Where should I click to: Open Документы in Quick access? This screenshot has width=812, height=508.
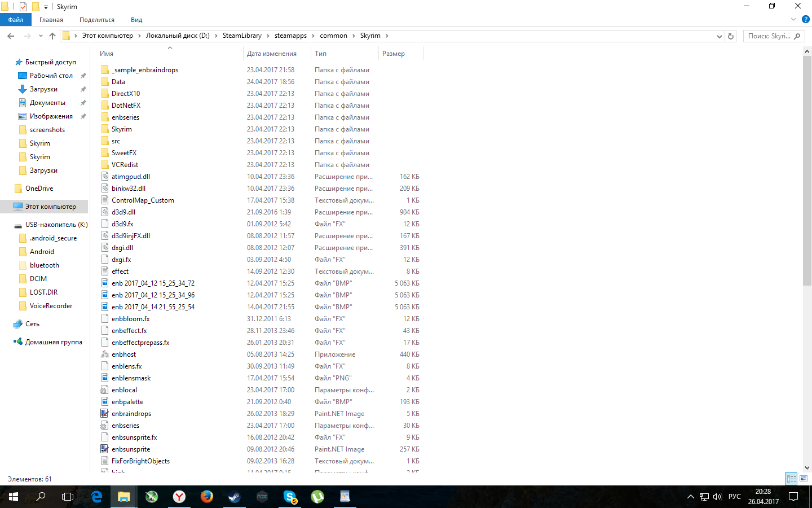pos(47,103)
